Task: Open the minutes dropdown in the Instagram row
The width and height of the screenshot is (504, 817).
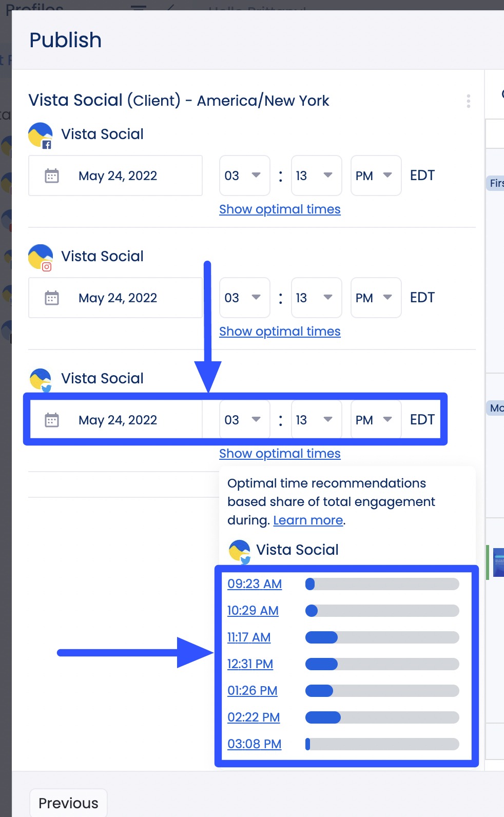Action: 316,298
